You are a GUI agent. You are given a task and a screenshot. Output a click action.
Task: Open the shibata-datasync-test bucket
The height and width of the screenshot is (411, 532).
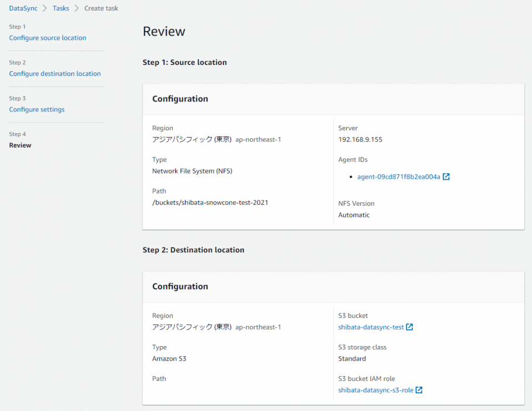371,327
